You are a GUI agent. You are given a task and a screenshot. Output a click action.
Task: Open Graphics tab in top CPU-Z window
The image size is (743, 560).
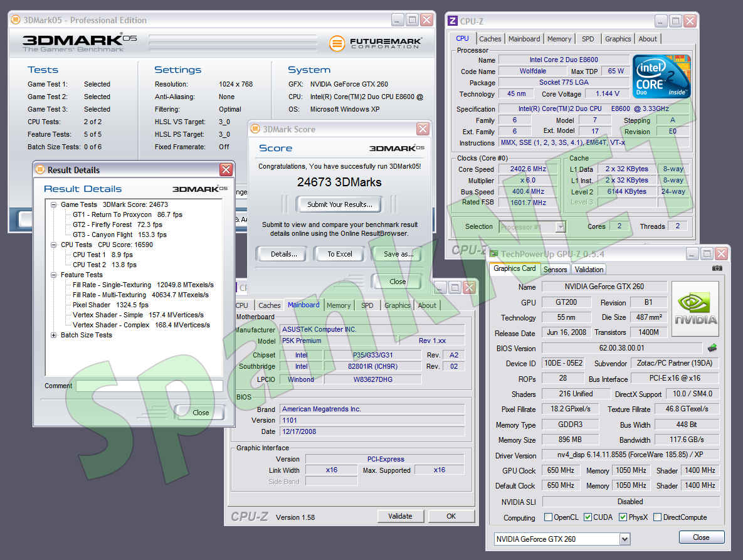[x=618, y=39]
